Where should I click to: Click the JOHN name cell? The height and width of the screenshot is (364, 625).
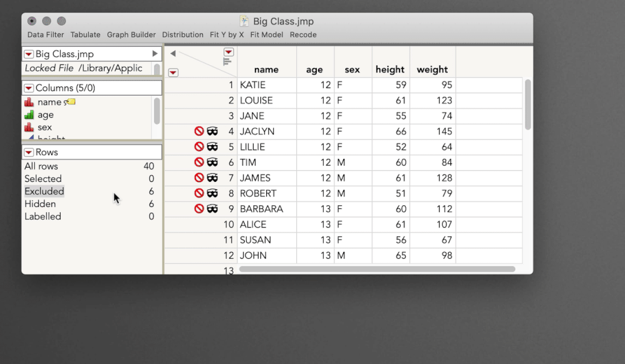point(267,255)
